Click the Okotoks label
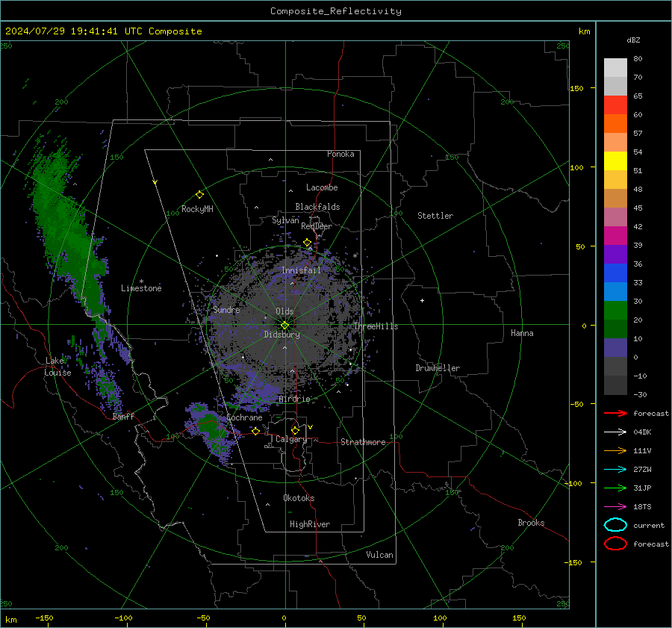The height and width of the screenshot is (628, 672). pyautogui.click(x=299, y=498)
